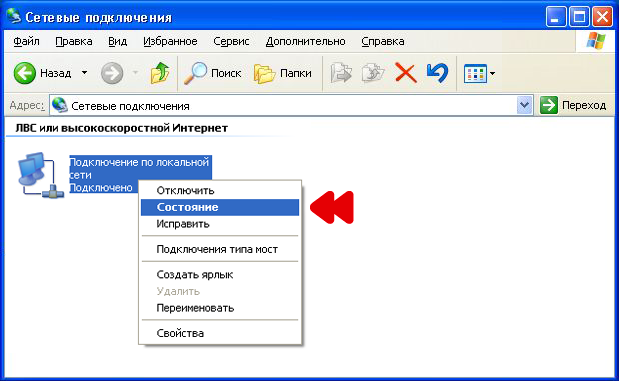Choose Состояние in context menu
This screenshot has width=619, height=381.
(220, 207)
